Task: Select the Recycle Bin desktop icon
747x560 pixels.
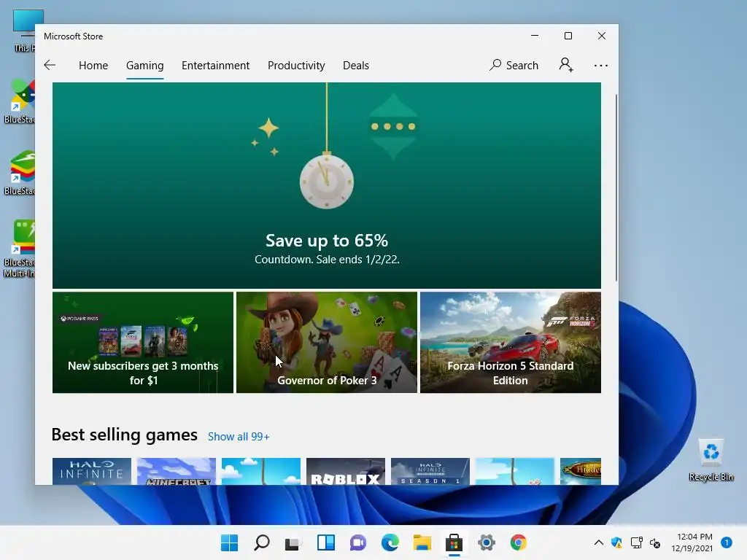Action: coord(711,460)
